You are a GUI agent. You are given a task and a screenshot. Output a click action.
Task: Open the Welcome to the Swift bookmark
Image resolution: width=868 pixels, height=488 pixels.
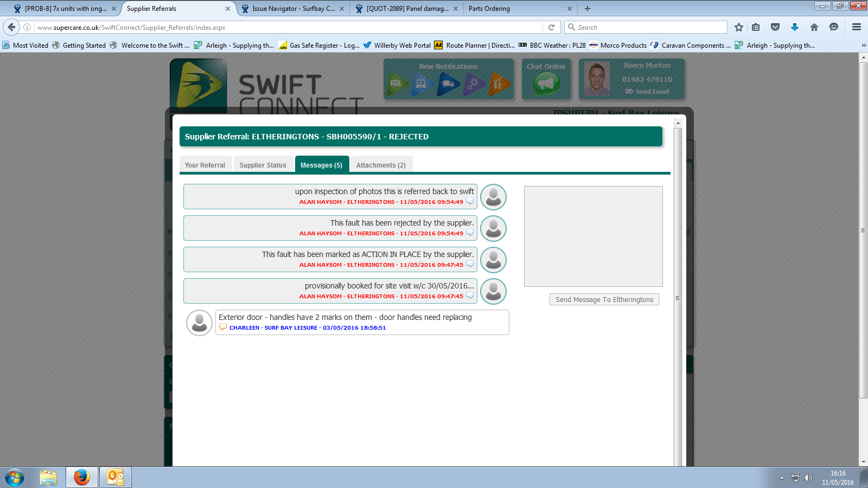click(150, 46)
